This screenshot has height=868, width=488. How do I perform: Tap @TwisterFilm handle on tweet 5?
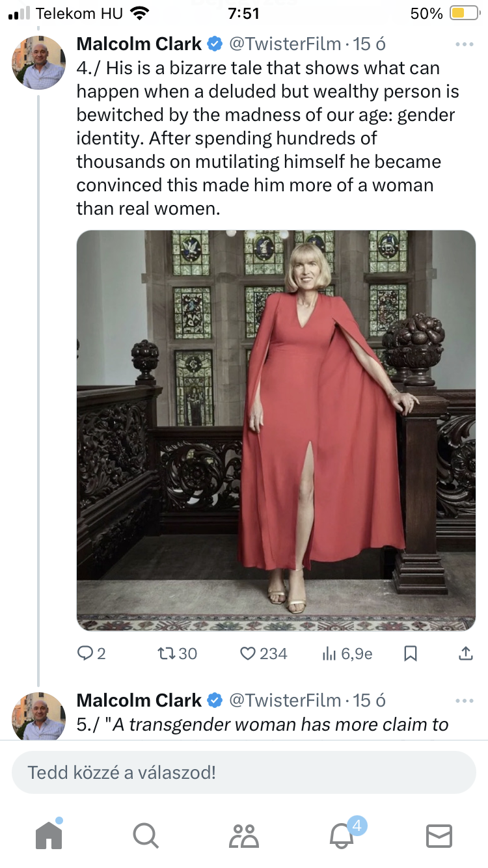pyautogui.click(x=285, y=701)
